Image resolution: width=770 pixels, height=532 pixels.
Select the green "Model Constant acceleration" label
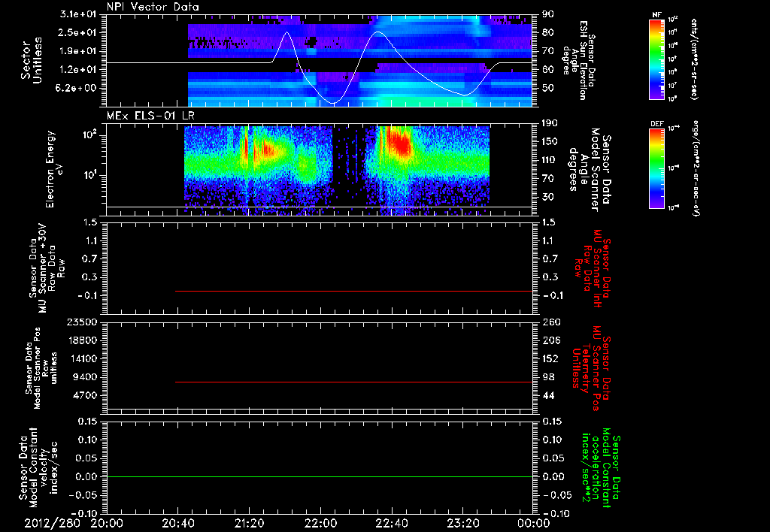point(601,469)
